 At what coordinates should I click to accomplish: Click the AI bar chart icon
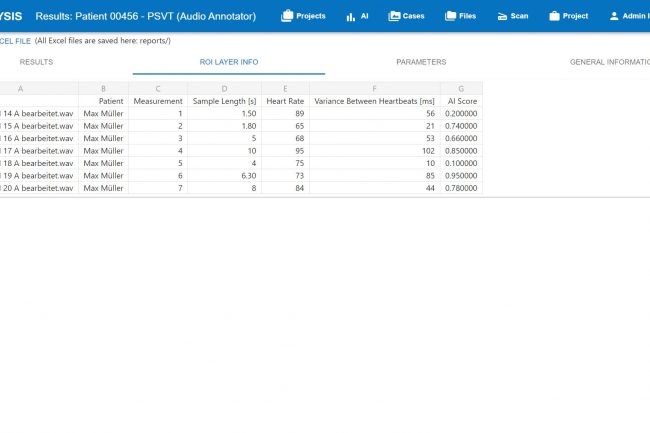[x=351, y=16]
